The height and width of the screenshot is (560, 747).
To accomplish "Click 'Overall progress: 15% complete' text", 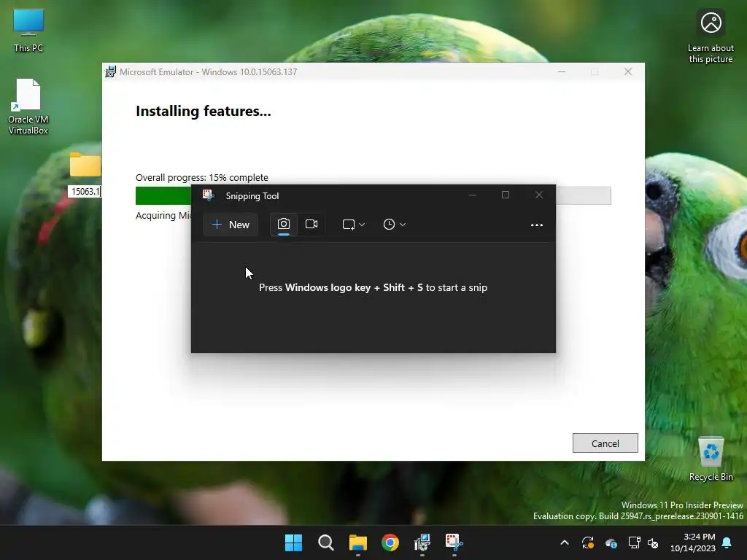I will point(202,178).
